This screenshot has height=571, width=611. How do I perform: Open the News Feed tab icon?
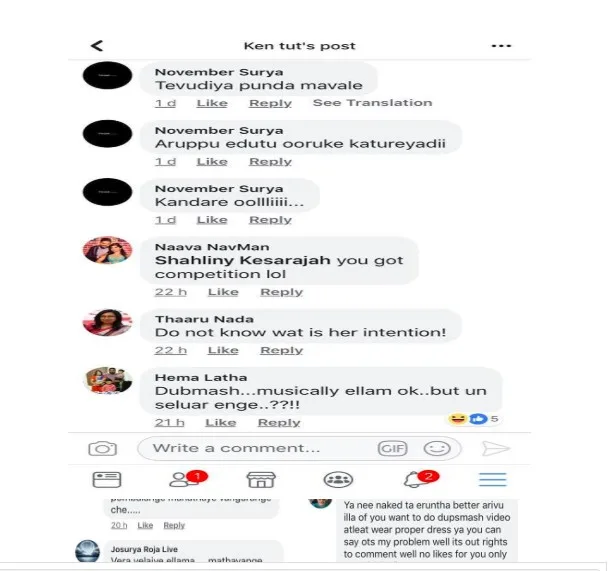point(107,480)
